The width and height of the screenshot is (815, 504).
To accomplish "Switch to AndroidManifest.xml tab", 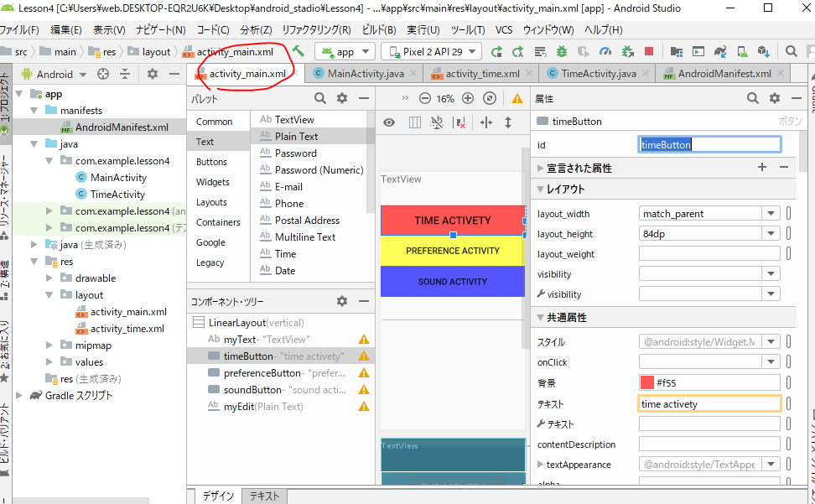I will [x=724, y=74].
